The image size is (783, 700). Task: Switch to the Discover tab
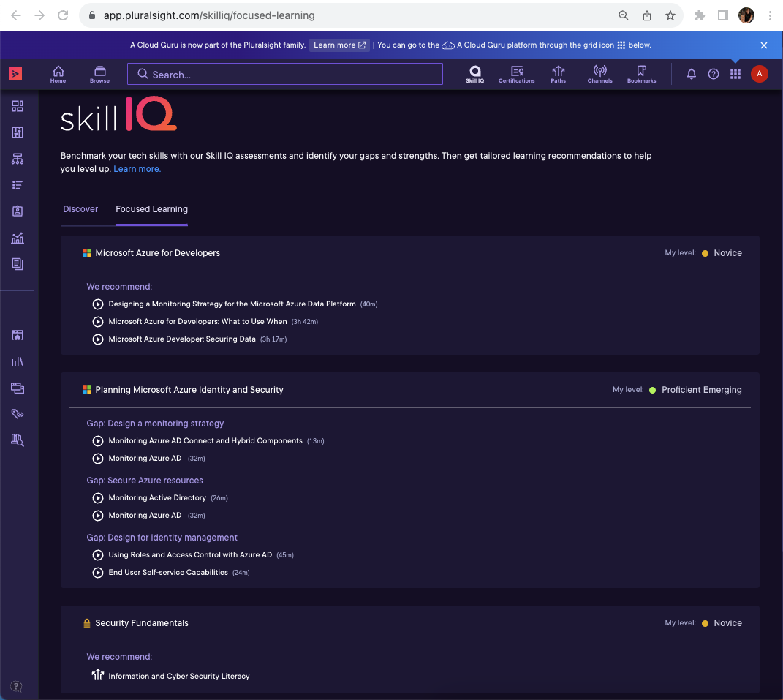coord(80,209)
